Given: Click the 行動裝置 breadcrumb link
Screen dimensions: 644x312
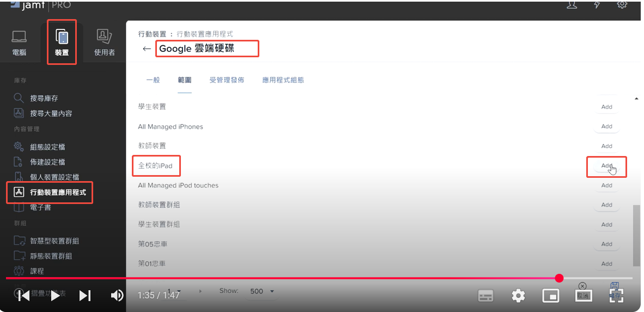Looking at the screenshot, I should (153, 34).
